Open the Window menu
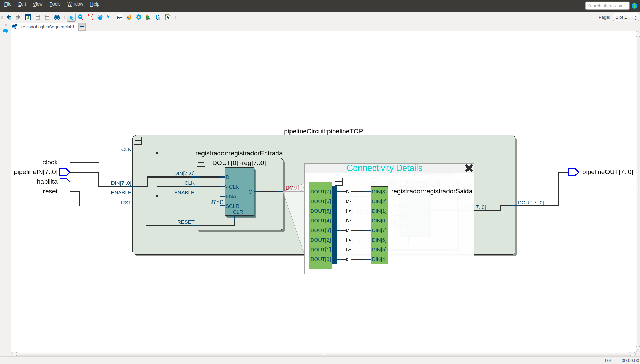640x364 pixels. 75,4
